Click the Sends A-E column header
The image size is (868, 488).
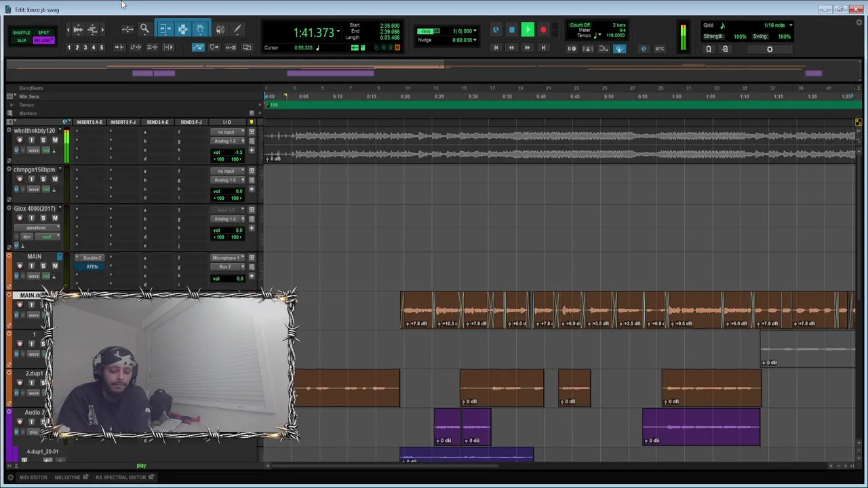click(157, 122)
